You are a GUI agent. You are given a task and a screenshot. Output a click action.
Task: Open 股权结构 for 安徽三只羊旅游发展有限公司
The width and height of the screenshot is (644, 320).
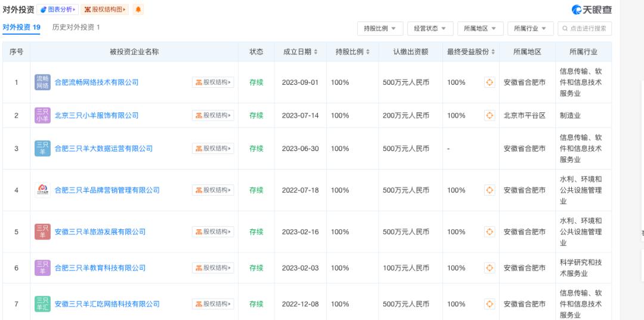(213, 232)
